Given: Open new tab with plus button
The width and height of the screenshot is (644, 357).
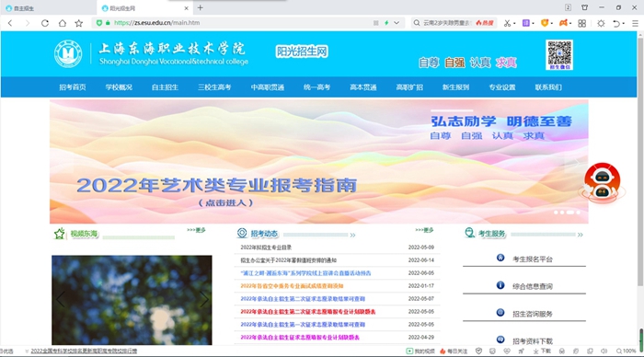Looking at the screenshot, I should (200, 7).
